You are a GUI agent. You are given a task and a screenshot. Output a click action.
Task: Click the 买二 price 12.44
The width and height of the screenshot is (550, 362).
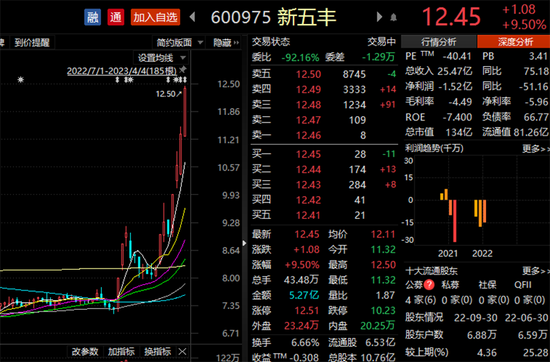tap(308, 169)
